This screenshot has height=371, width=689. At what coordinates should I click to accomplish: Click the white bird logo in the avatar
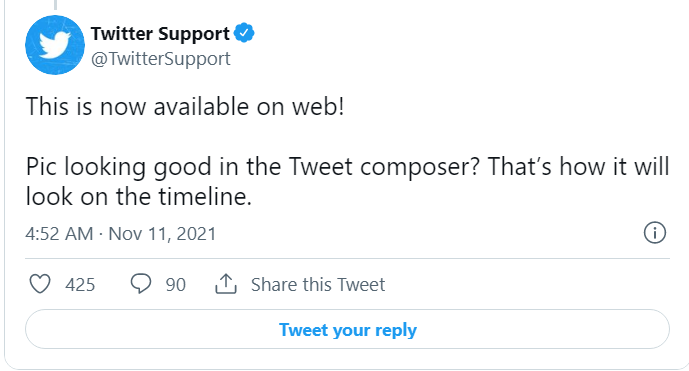[x=55, y=45]
